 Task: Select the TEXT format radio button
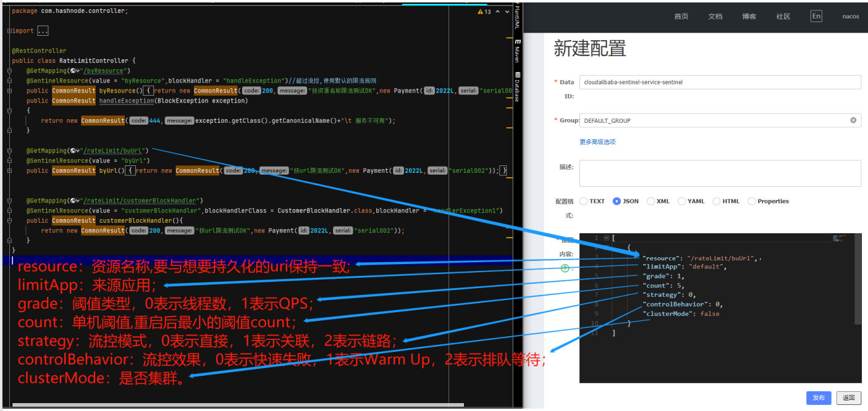584,201
